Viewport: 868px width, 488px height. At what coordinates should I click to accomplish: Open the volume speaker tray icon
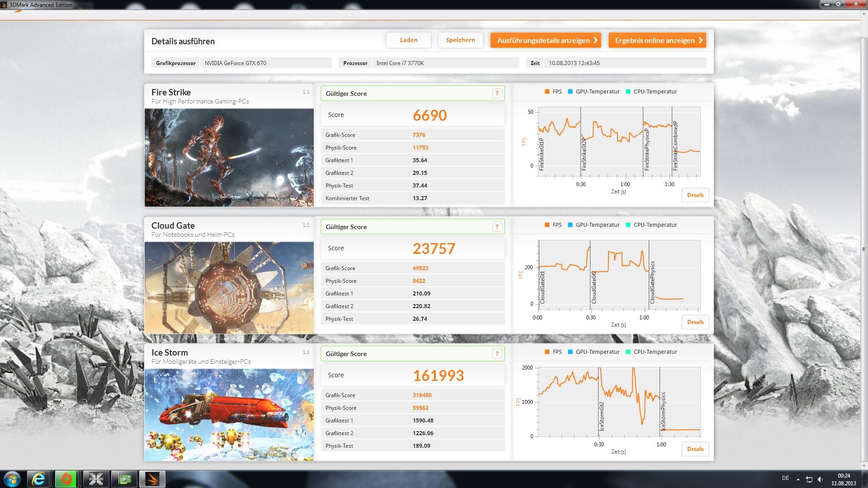point(821,479)
